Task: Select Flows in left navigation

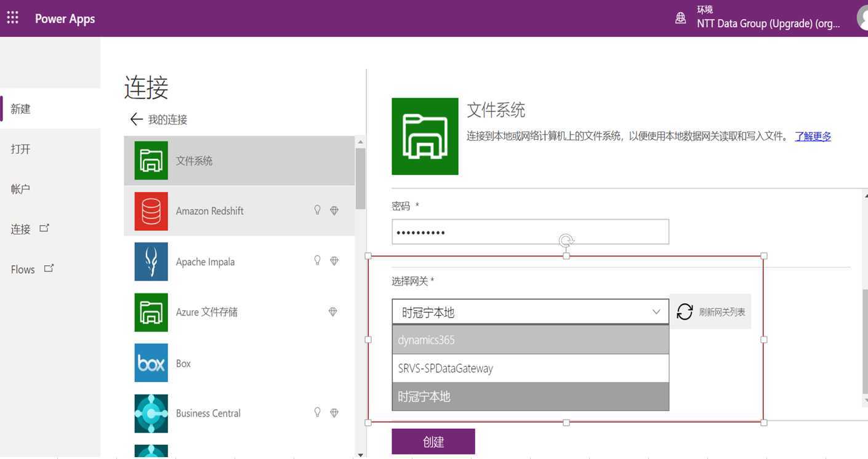Action: coord(23,269)
